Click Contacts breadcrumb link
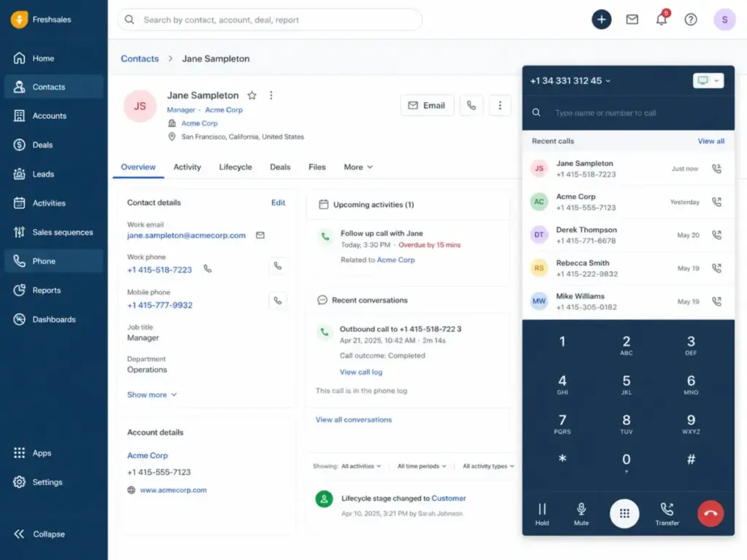The width and height of the screenshot is (747, 560). coord(139,58)
